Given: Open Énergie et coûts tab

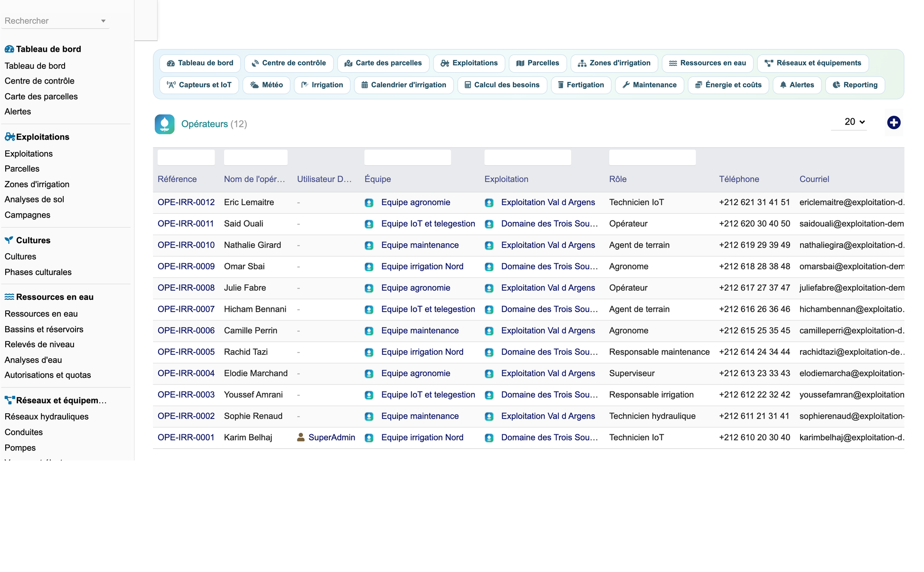Looking at the screenshot, I should (x=728, y=85).
